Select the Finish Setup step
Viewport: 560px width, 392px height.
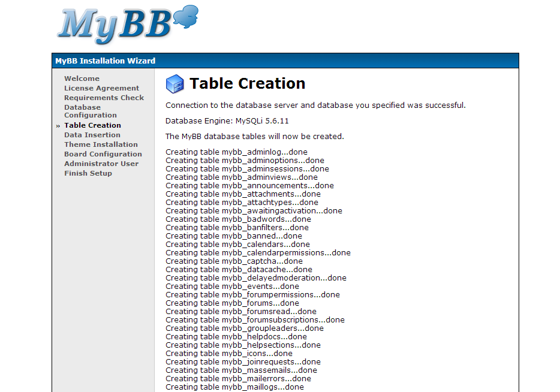[88, 173]
